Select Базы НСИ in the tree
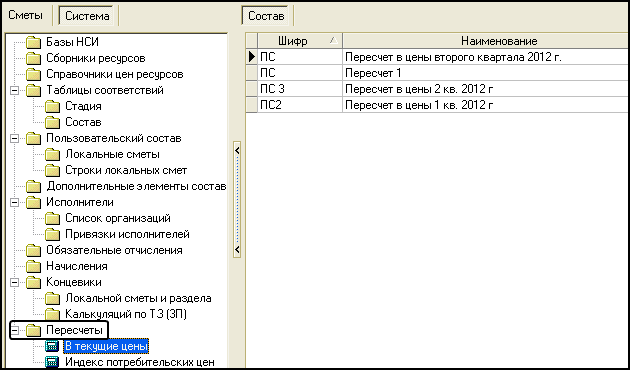This screenshot has width=630, height=370. click(x=72, y=42)
